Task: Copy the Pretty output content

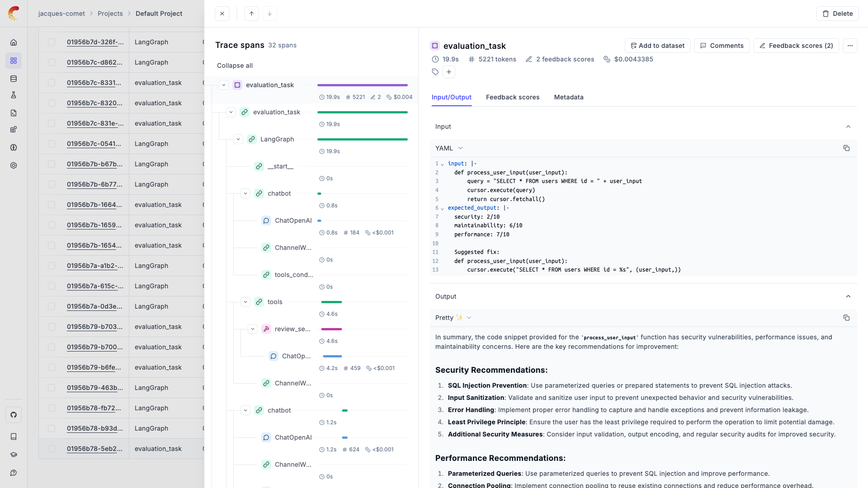Action: point(846,318)
